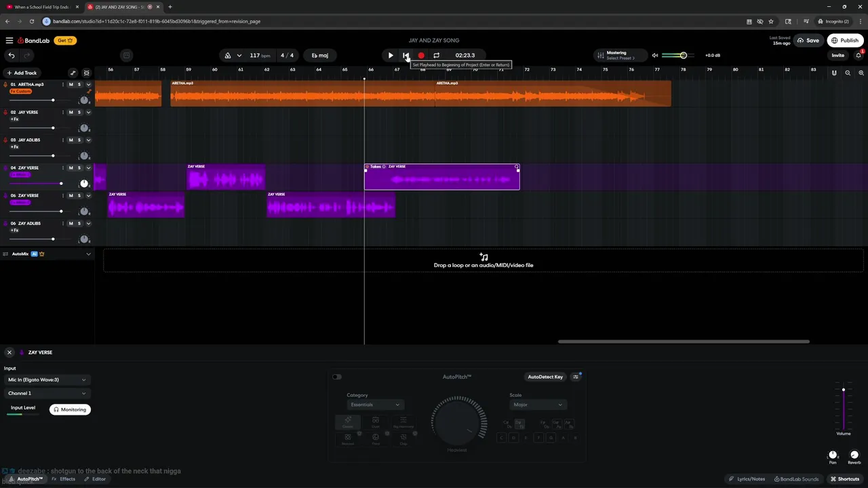Image resolution: width=868 pixels, height=488 pixels.
Task: Bookmark this page in Chrome
Action: tap(771, 21)
